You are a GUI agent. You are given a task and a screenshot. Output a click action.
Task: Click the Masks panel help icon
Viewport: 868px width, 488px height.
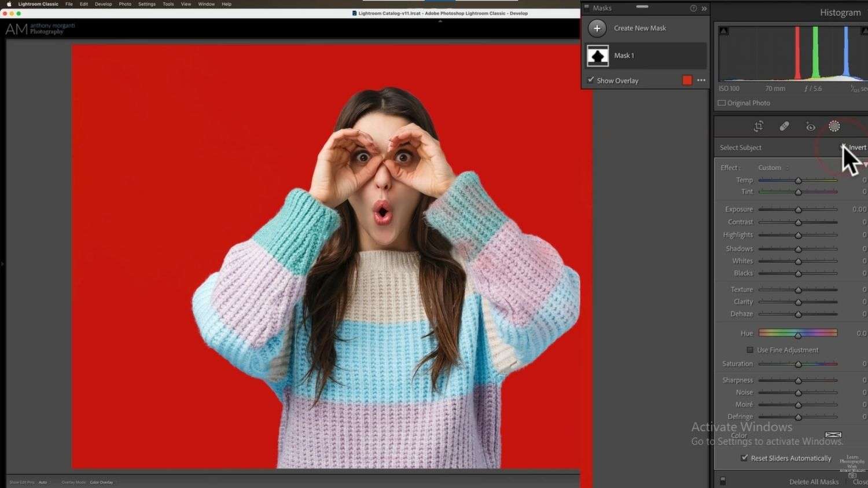(x=693, y=8)
